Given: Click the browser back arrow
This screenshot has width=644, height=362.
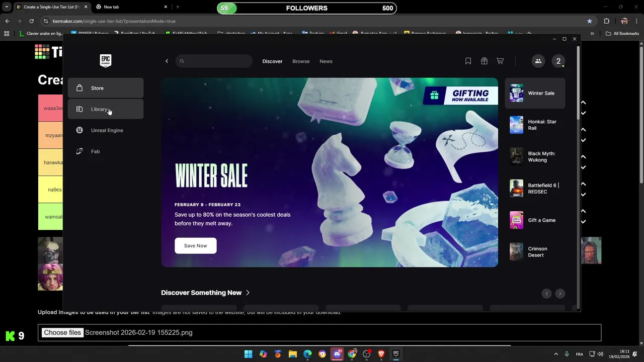Looking at the screenshot, I should coord(7,21).
